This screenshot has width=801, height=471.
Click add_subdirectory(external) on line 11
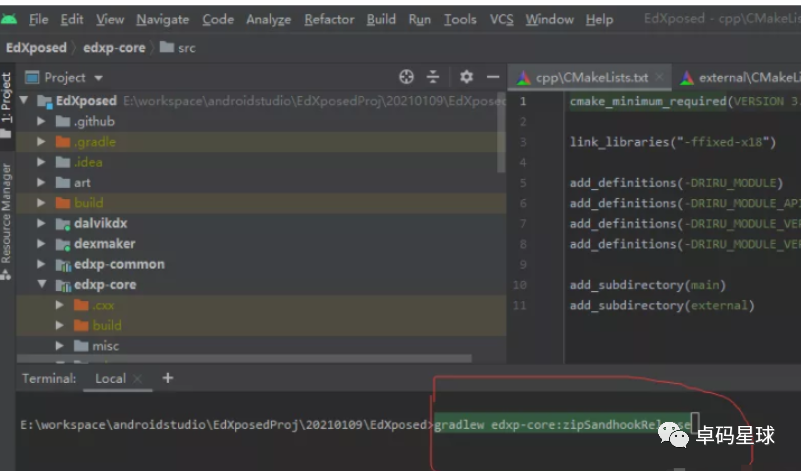(x=662, y=305)
